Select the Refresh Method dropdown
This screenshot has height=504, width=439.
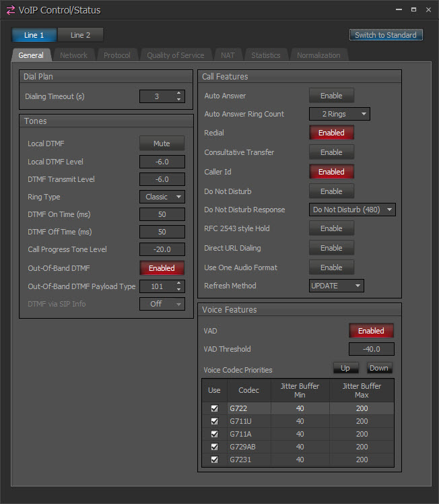click(336, 286)
